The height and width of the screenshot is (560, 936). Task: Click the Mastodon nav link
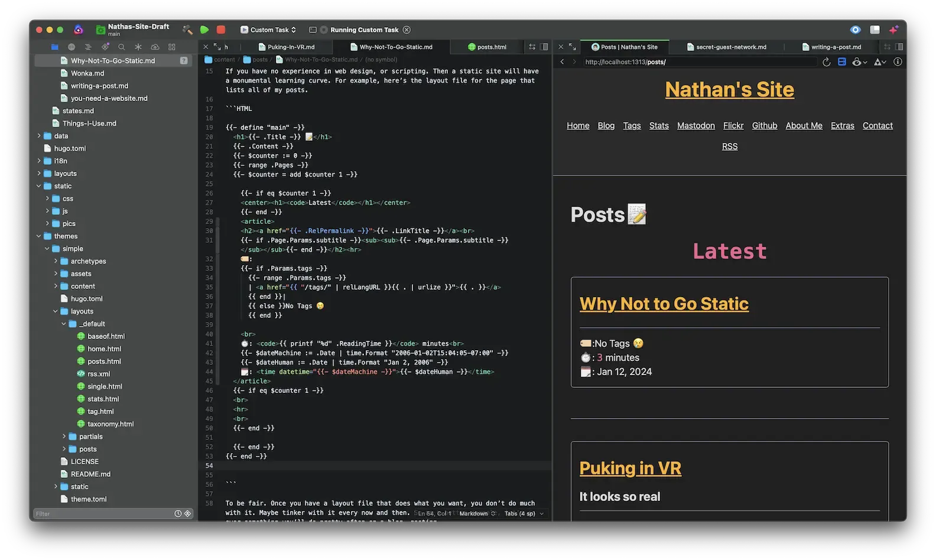tap(695, 126)
